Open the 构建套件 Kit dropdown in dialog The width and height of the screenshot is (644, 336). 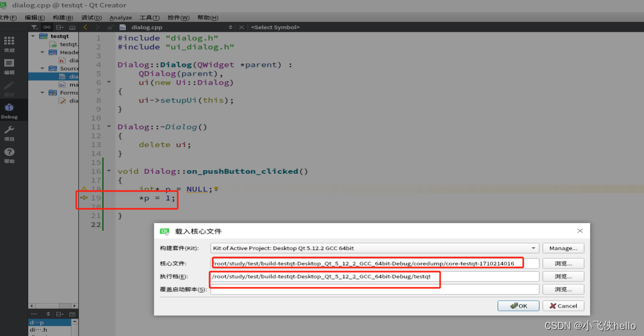click(x=371, y=248)
